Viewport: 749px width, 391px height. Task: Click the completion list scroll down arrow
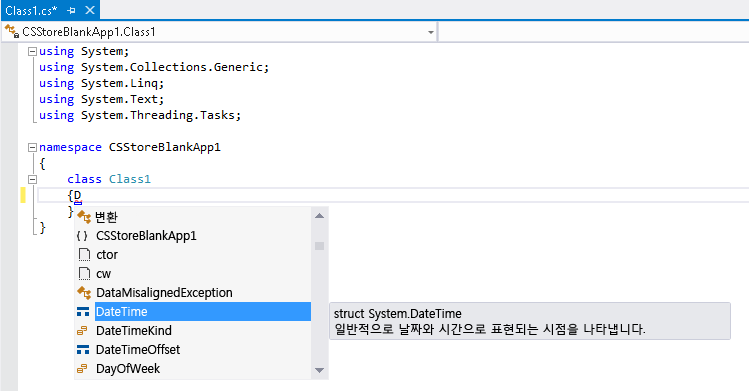[320, 370]
